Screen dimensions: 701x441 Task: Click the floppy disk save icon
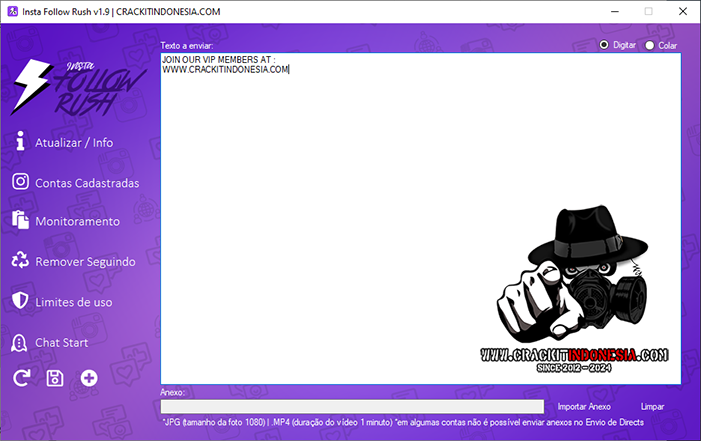[55, 377]
